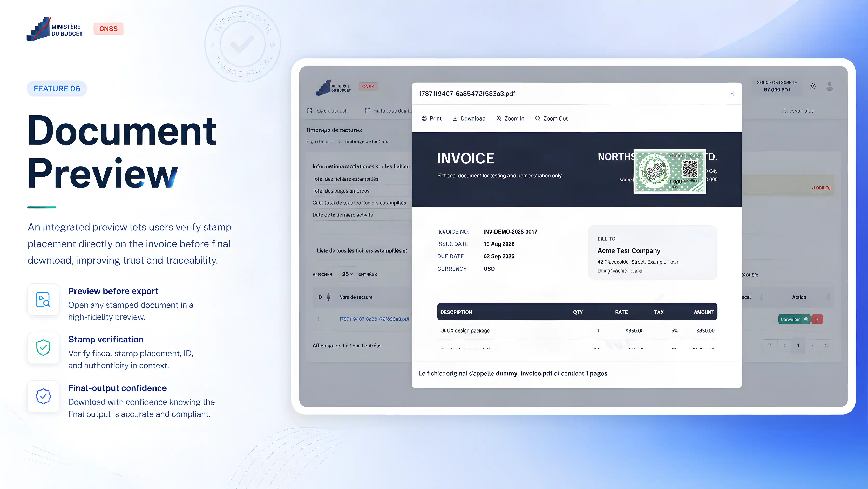868x489 pixels.
Task: Expand the 35 entries-per-page dropdown
Action: coord(347,274)
